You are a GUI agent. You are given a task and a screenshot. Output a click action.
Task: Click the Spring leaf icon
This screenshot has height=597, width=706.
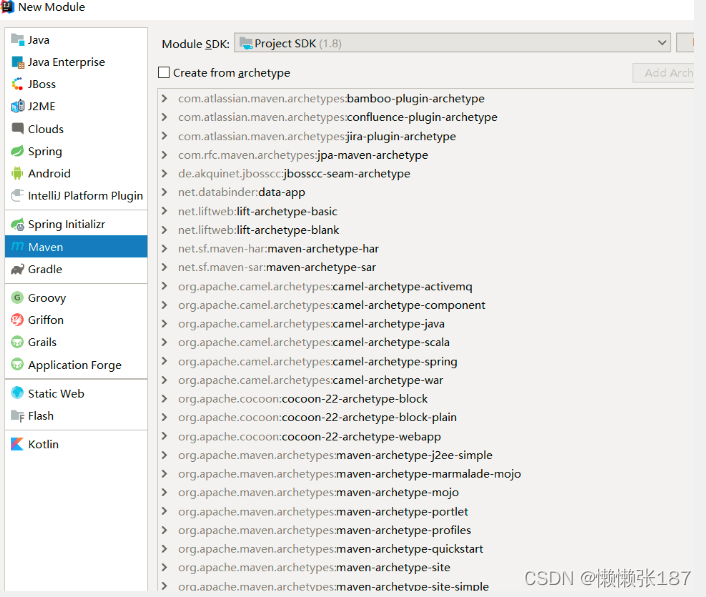(x=18, y=151)
